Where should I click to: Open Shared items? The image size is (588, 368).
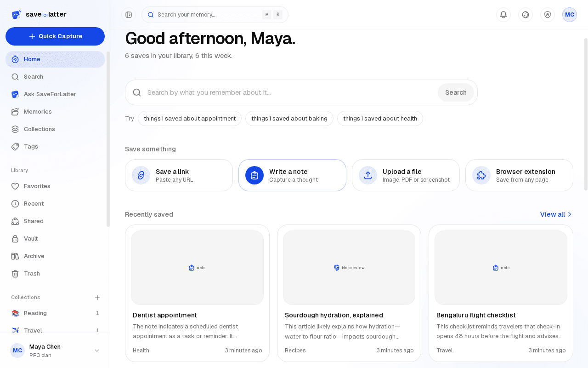click(55, 221)
